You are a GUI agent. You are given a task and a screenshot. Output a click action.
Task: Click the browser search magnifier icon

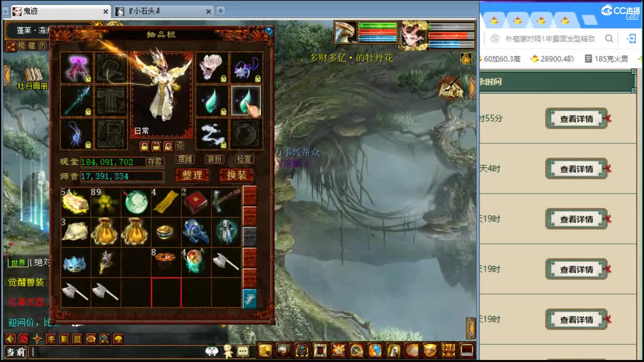coord(609,39)
